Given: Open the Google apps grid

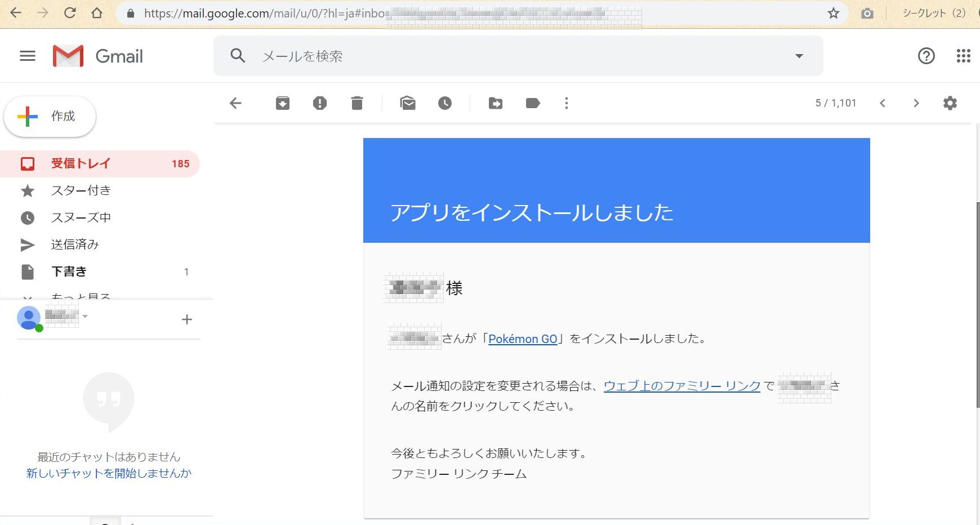Looking at the screenshot, I should tap(963, 56).
